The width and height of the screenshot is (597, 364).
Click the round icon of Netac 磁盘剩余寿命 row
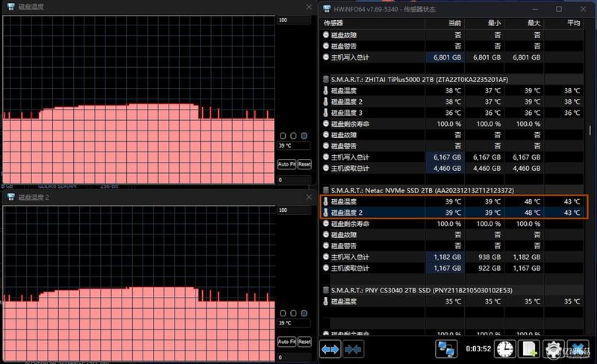(326, 224)
